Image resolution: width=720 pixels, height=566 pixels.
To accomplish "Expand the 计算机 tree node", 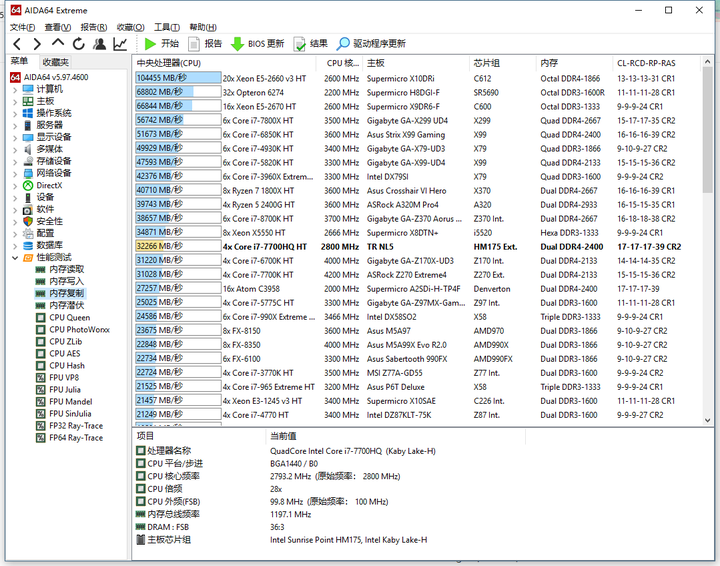I will [15, 90].
